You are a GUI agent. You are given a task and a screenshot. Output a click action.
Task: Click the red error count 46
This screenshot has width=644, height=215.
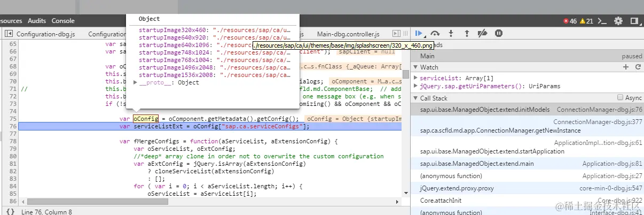570,21
